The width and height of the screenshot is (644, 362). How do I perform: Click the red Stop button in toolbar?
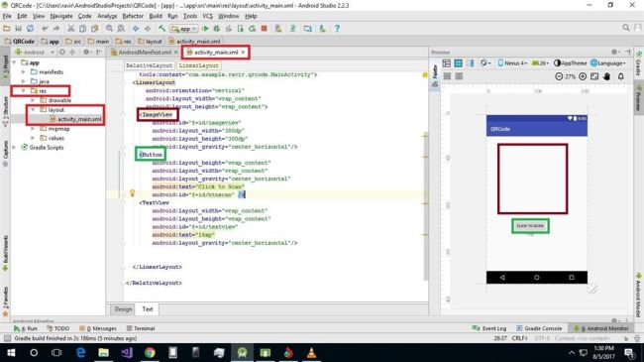click(265, 29)
